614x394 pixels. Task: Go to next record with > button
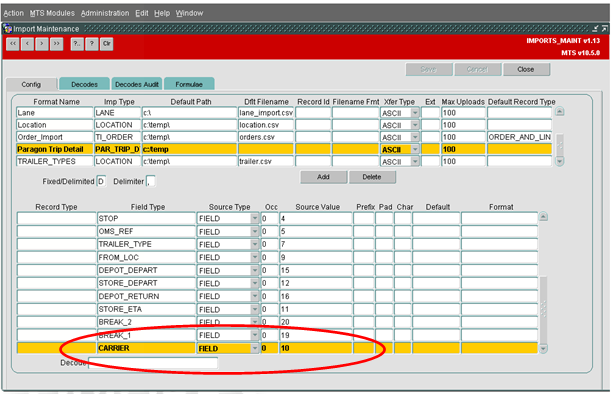point(42,43)
